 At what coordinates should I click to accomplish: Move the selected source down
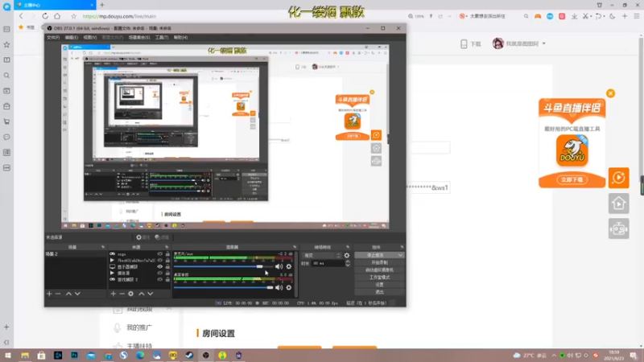coord(151,294)
